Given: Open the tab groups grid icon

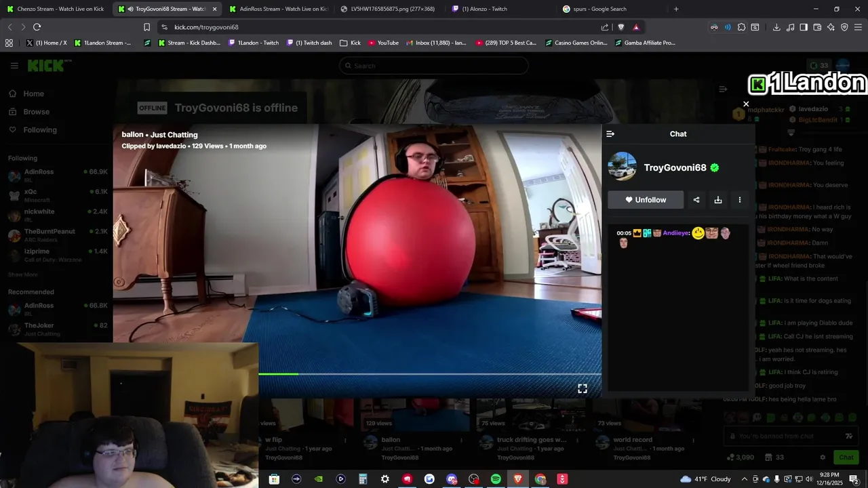Looking at the screenshot, I should coord(9,43).
